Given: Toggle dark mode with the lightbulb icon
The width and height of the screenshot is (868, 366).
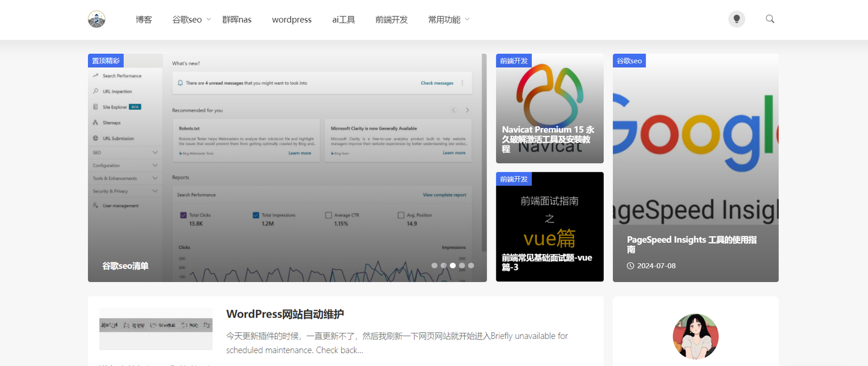Looking at the screenshot, I should pyautogui.click(x=736, y=19).
